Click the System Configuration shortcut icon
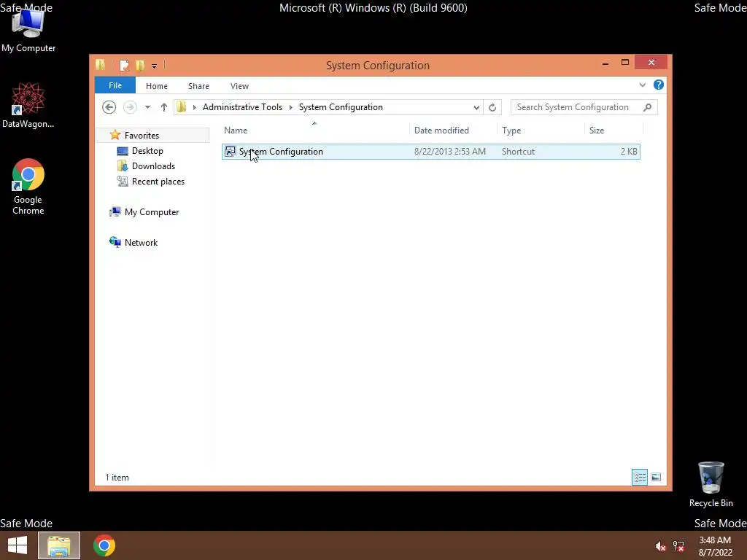Image resolution: width=747 pixels, height=560 pixels. click(x=230, y=152)
